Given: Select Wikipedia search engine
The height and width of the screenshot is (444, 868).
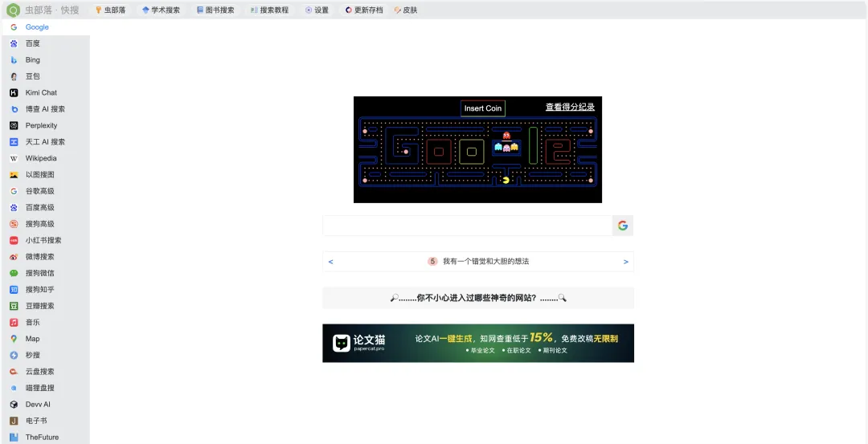Looking at the screenshot, I should point(41,159).
